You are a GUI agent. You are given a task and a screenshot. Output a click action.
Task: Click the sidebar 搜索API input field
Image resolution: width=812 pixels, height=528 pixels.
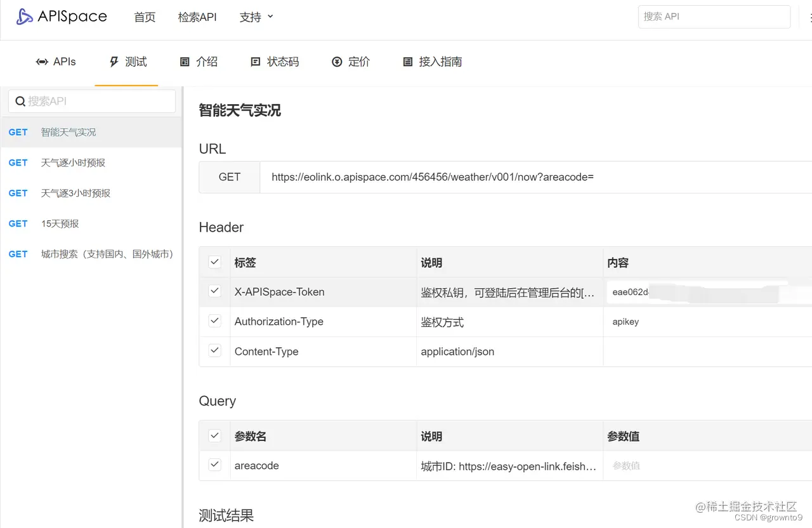pyautogui.click(x=92, y=101)
